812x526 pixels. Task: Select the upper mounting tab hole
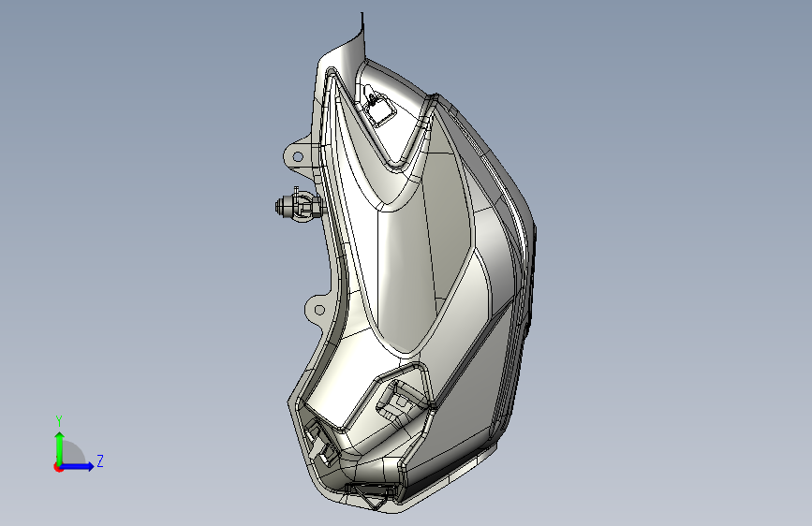298,156
